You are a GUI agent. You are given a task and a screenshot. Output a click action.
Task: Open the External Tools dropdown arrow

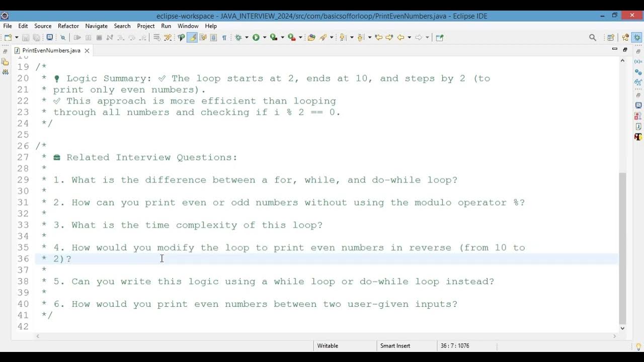point(301,37)
